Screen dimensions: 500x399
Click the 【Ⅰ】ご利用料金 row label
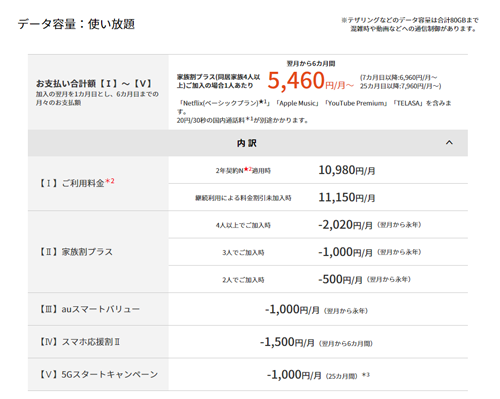pos(77,183)
